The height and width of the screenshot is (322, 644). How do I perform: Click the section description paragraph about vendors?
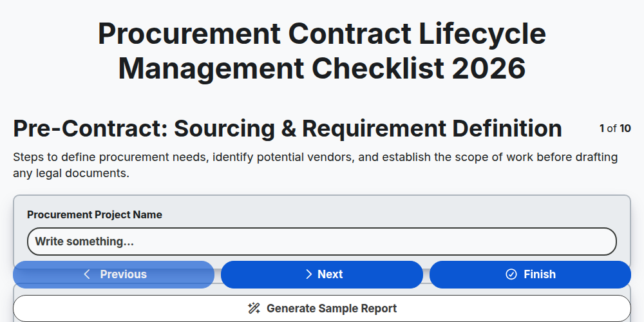(x=315, y=165)
